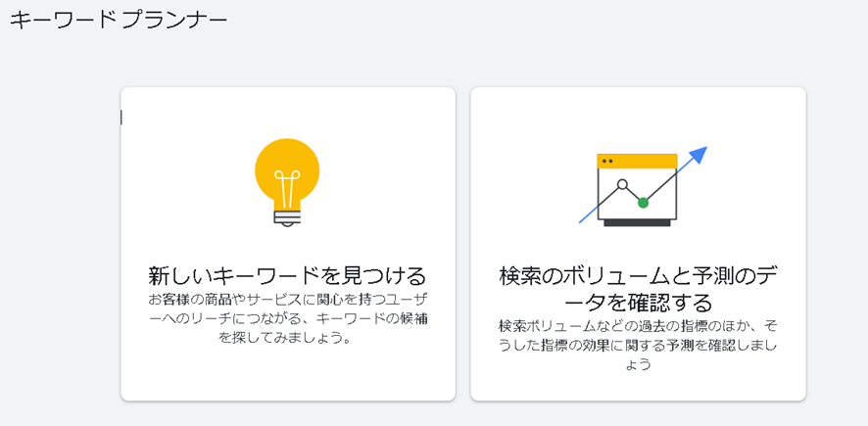Click the lightbulb's striped screw base
This screenshot has width=868, height=426.
287,217
